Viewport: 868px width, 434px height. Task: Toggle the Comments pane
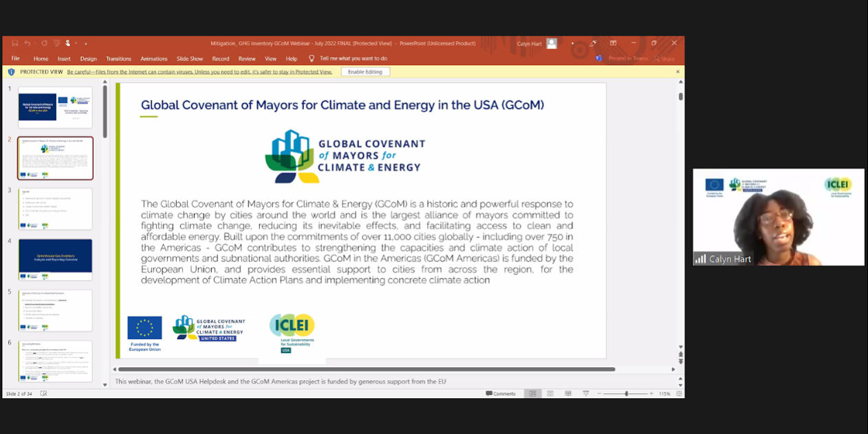pos(501,393)
